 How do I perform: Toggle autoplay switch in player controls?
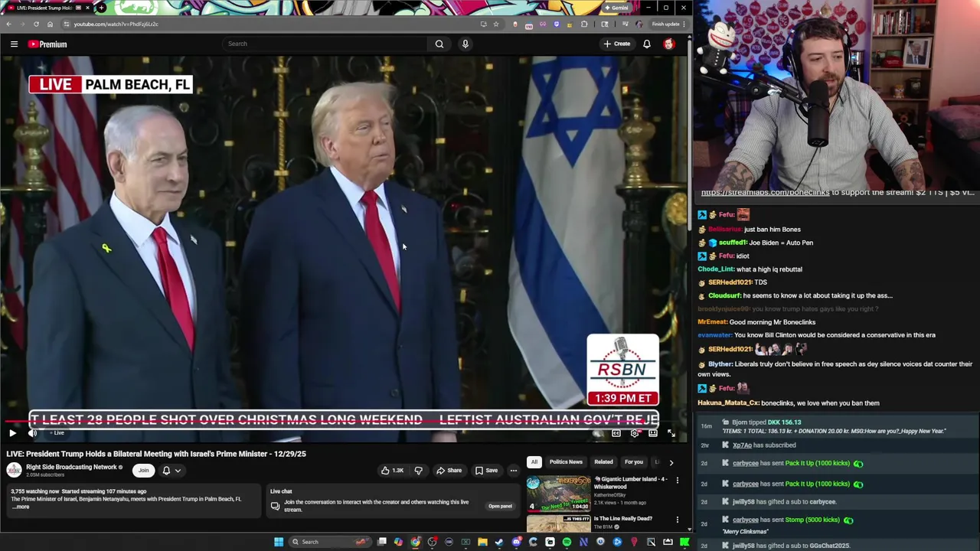[596, 433]
